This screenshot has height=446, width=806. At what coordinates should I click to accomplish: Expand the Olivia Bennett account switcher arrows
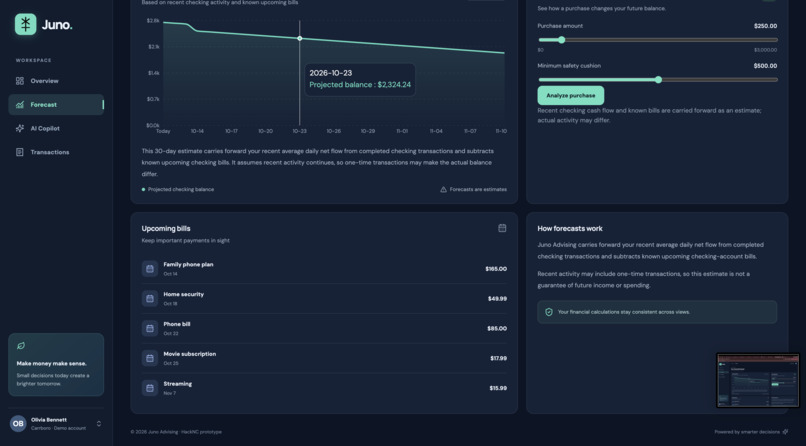(x=99, y=424)
